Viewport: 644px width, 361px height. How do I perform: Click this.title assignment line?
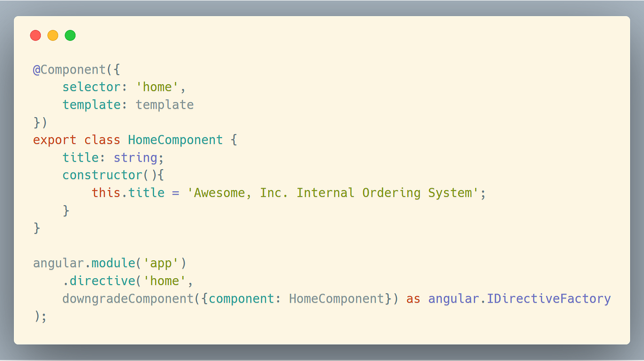(129, 192)
